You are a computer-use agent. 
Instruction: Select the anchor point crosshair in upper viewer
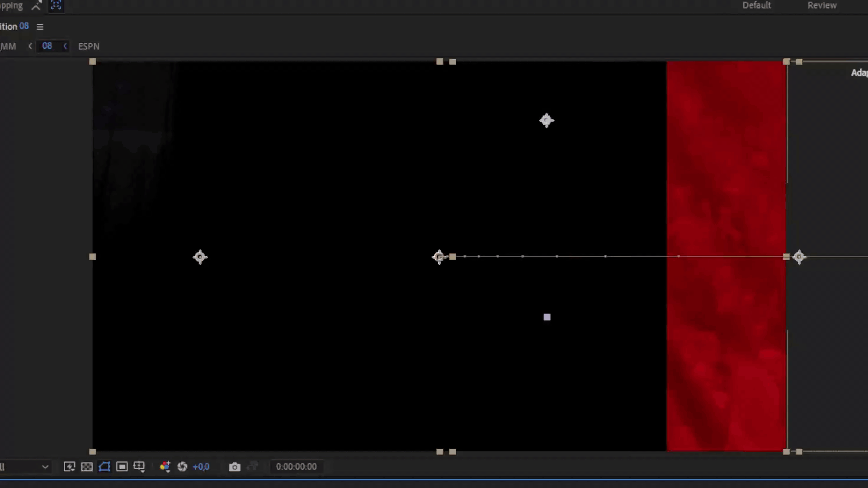tap(547, 121)
